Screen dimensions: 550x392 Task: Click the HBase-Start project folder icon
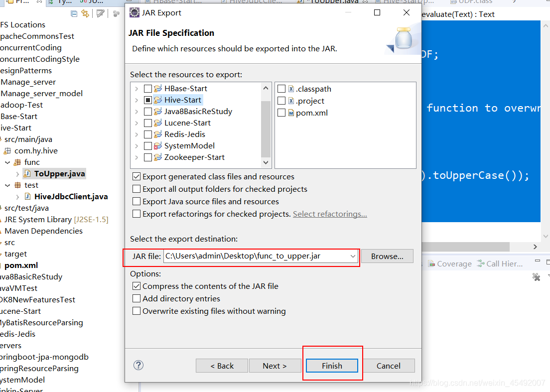point(158,88)
